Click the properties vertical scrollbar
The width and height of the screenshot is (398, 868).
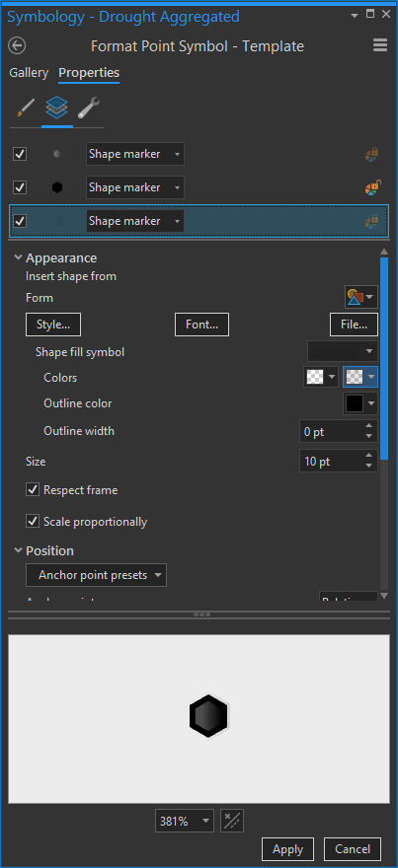[x=384, y=356]
